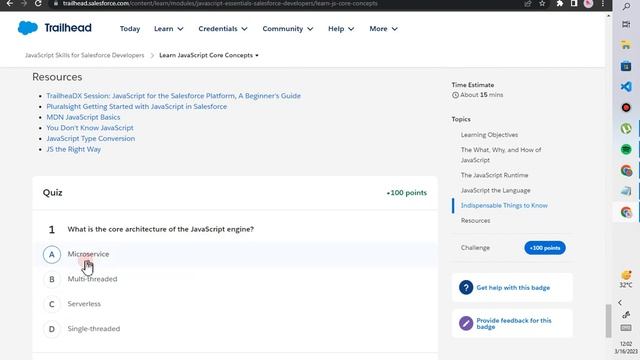Click the JavaScript Skills for Salesforce Developers breadcrumb

click(x=84, y=55)
